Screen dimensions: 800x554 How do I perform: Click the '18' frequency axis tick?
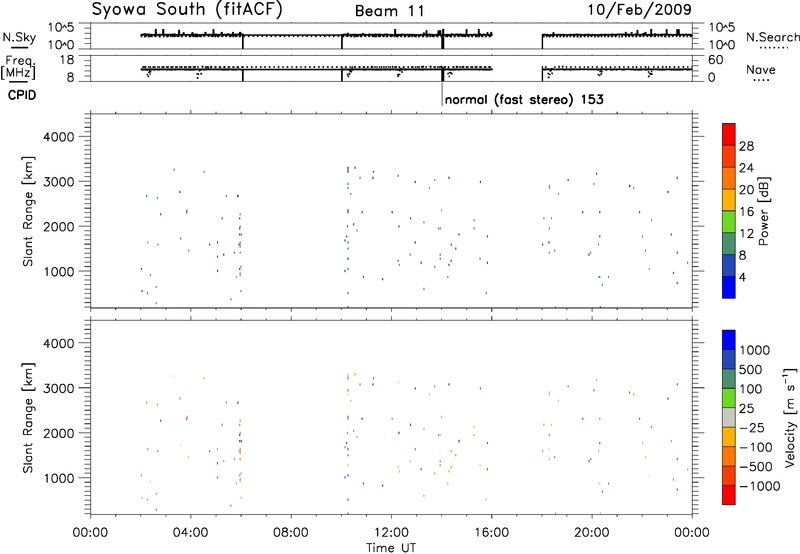click(x=66, y=60)
